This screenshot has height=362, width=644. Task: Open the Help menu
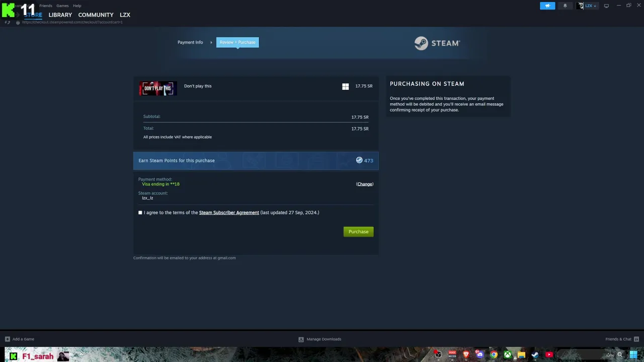(x=77, y=6)
